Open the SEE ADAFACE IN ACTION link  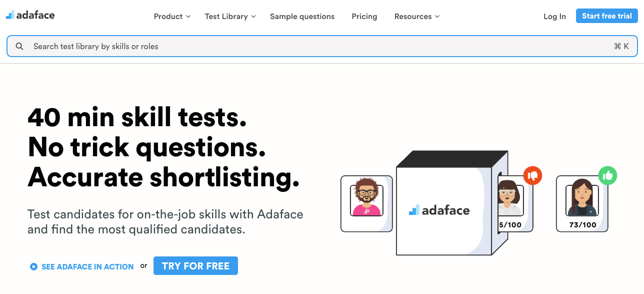[87, 267]
